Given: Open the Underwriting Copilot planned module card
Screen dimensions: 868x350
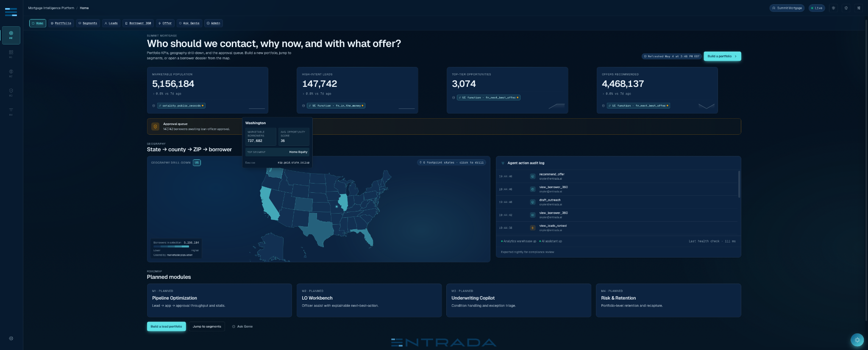Looking at the screenshot, I should tap(518, 300).
